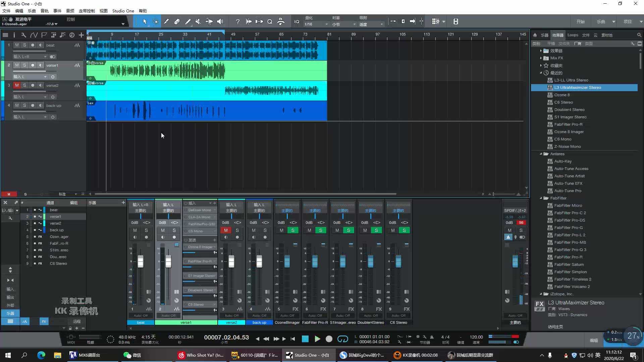
Task: Mute the verse1 track
Action: [x=17, y=65]
